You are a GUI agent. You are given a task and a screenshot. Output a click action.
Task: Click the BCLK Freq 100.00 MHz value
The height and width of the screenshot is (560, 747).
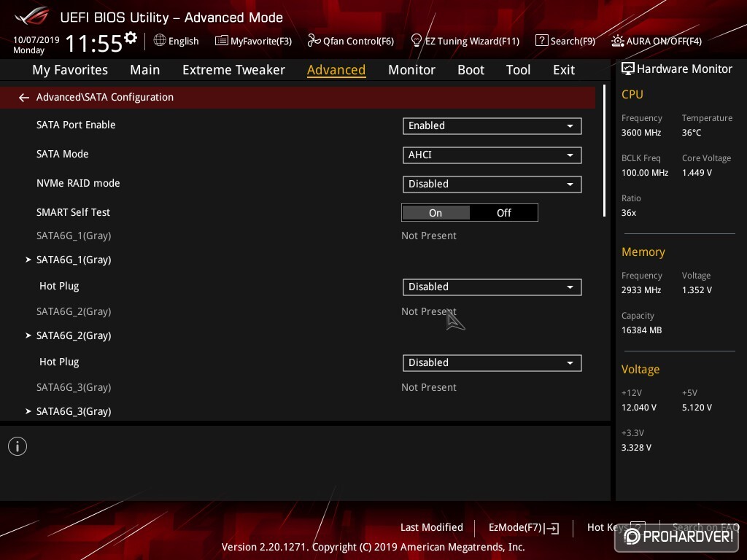(x=645, y=173)
